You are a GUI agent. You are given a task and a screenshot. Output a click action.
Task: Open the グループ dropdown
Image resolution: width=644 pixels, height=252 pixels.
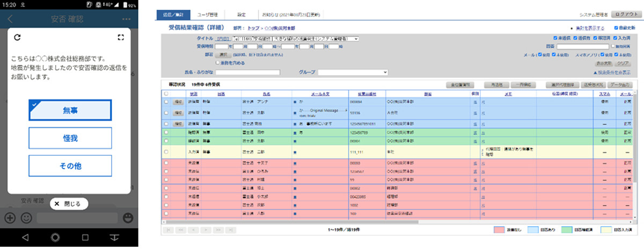click(x=353, y=72)
